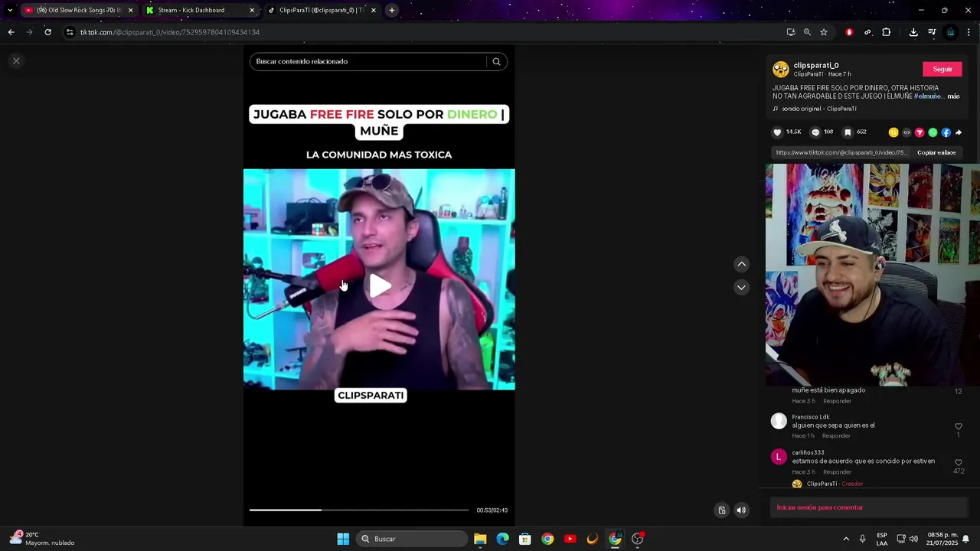
Task: Close the TikTok video viewer
Action: pos(16,60)
